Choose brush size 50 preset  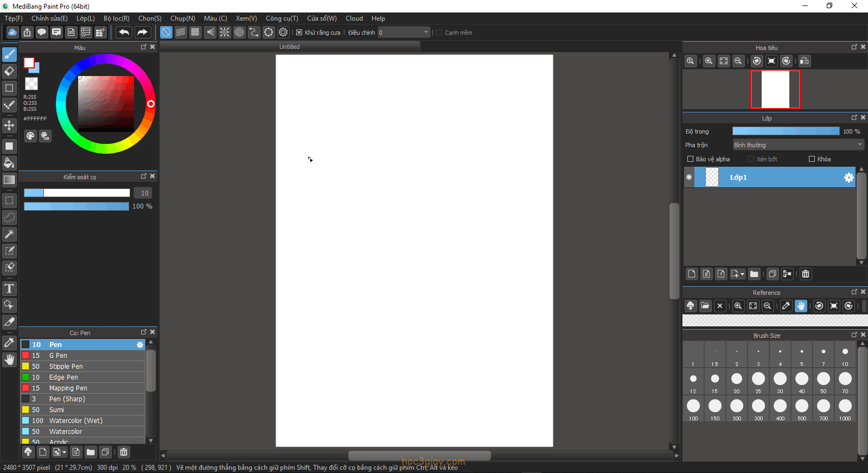823,381
